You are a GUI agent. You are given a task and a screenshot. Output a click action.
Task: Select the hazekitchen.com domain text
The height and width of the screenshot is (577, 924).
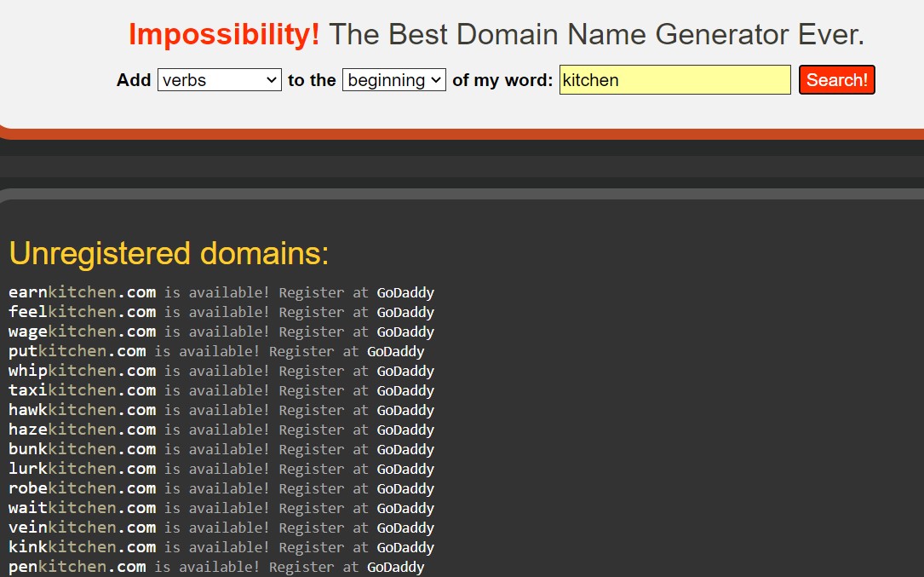(x=82, y=430)
